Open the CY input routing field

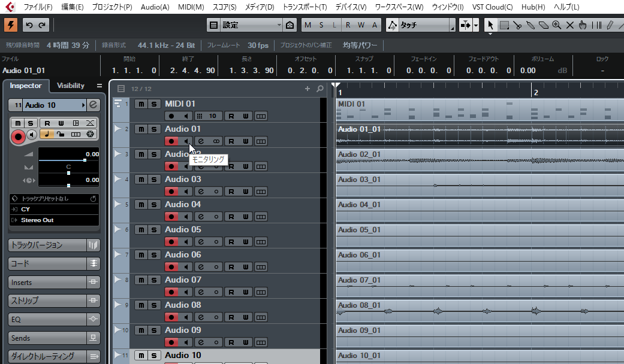click(54, 209)
